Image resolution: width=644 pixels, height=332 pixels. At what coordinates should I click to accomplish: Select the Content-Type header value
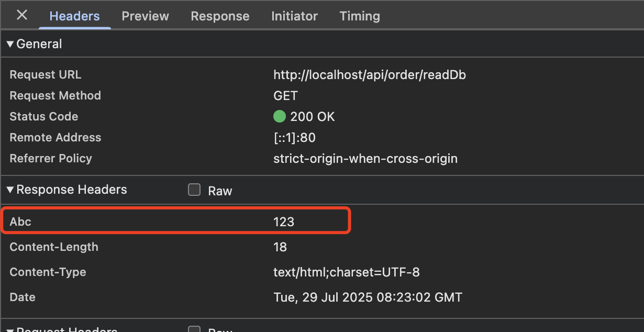346,272
